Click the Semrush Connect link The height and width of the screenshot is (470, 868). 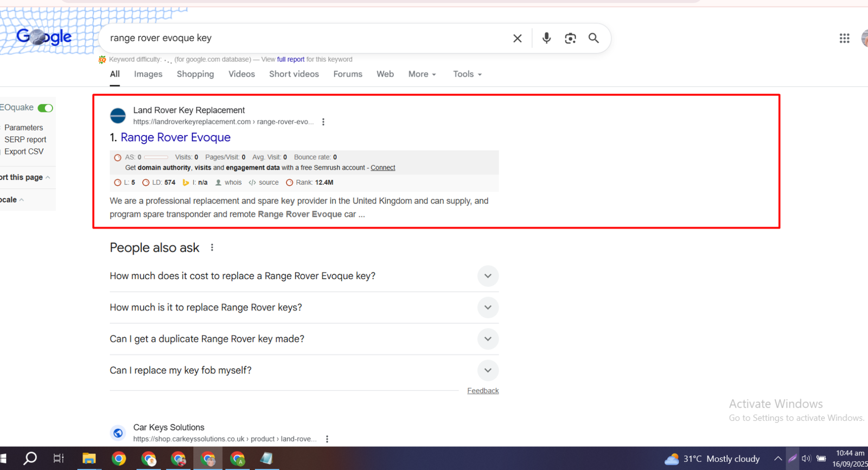pos(382,168)
